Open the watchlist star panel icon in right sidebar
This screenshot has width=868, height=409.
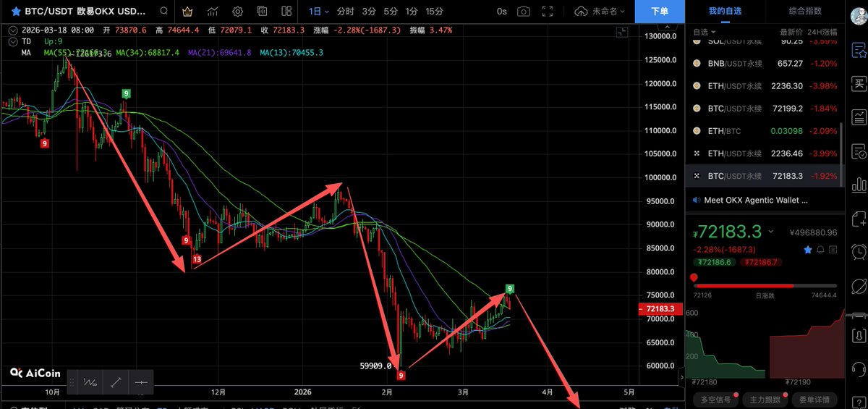(859, 51)
